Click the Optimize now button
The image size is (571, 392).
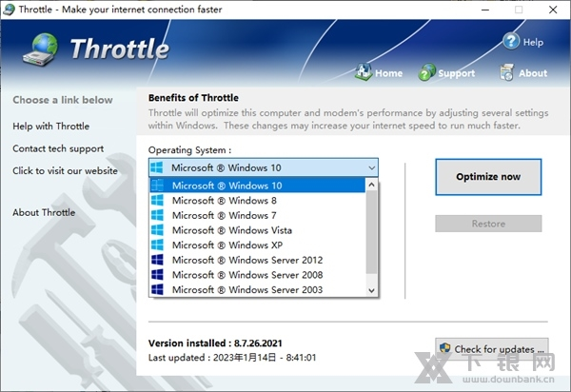pyautogui.click(x=488, y=177)
